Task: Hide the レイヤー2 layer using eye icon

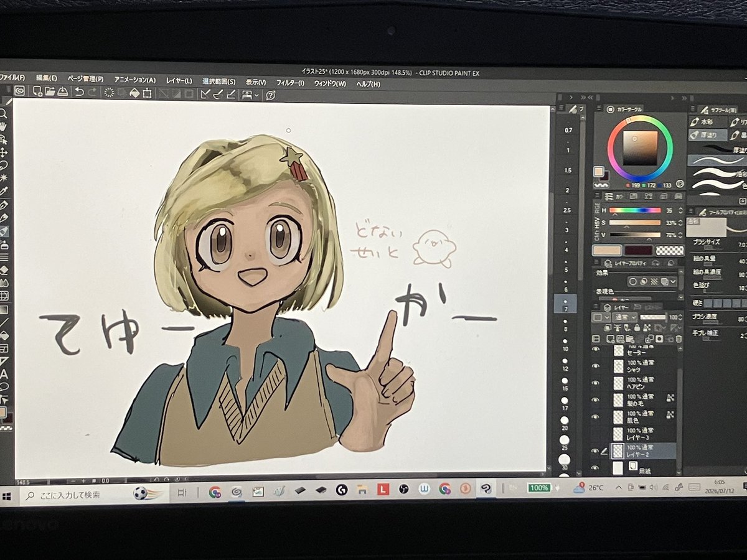Action: click(596, 450)
